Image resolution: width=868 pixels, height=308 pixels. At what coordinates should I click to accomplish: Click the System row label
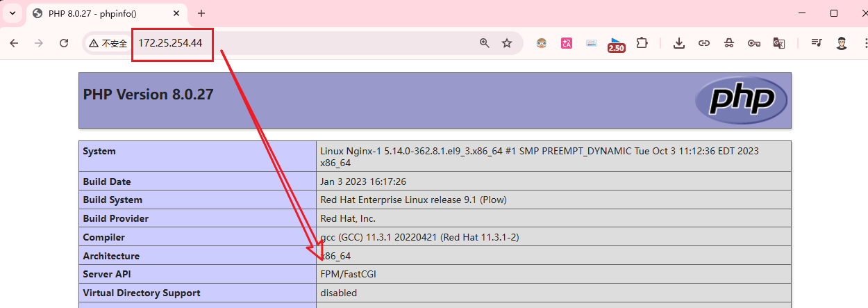coord(99,151)
